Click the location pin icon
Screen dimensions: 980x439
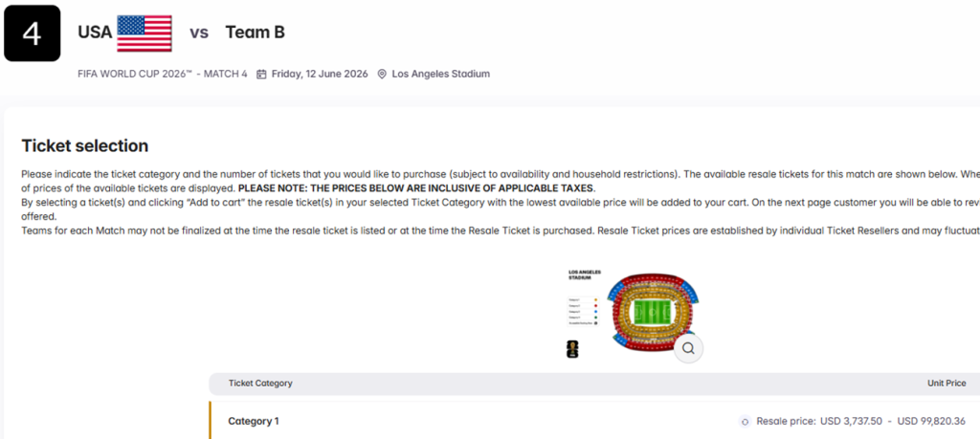(x=382, y=74)
